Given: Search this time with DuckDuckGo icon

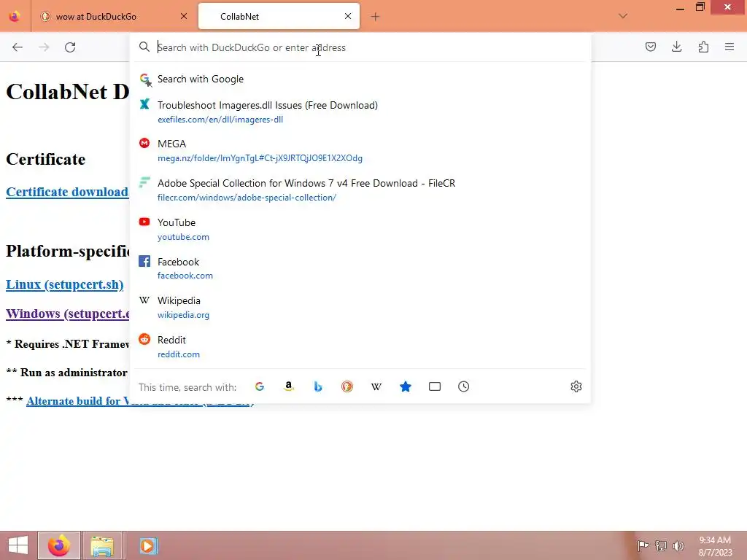Looking at the screenshot, I should tap(347, 386).
